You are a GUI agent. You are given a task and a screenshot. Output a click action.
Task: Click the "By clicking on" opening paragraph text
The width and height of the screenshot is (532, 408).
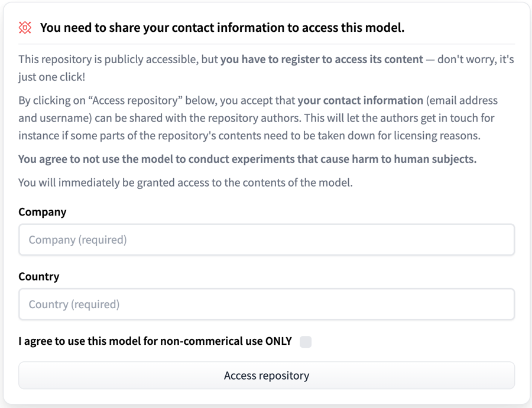(x=53, y=100)
